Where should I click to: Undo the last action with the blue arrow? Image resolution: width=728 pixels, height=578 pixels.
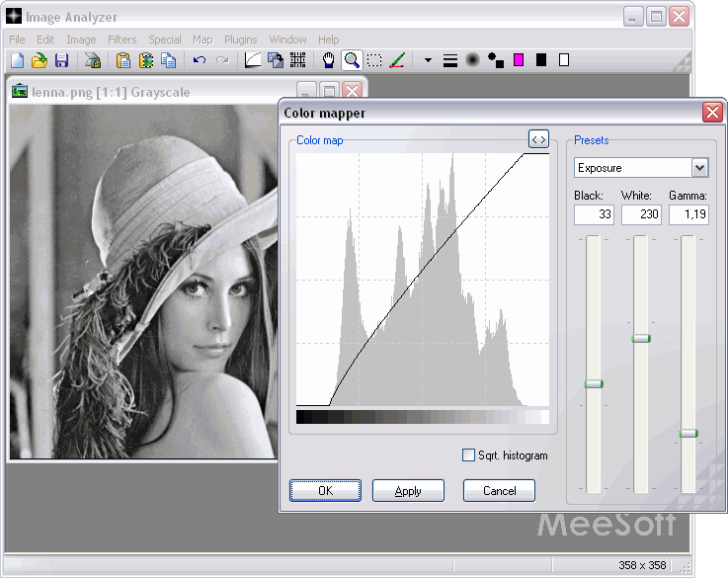coord(200,60)
